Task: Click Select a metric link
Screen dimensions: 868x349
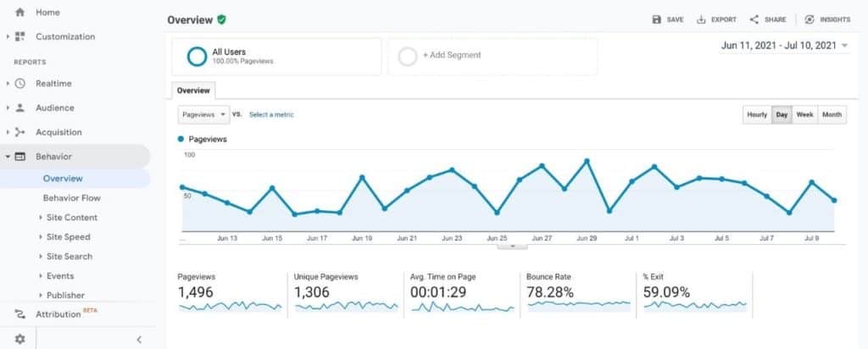Action: point(271,114)
